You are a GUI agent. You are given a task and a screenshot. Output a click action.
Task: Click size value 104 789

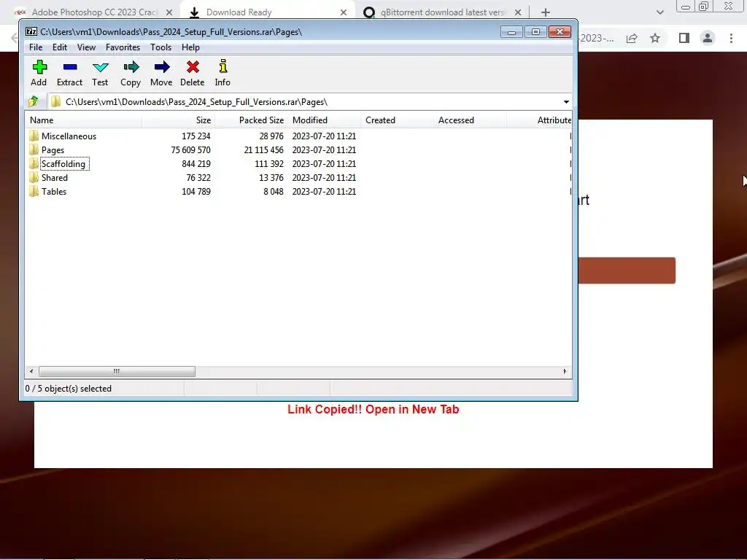point(196,192)
